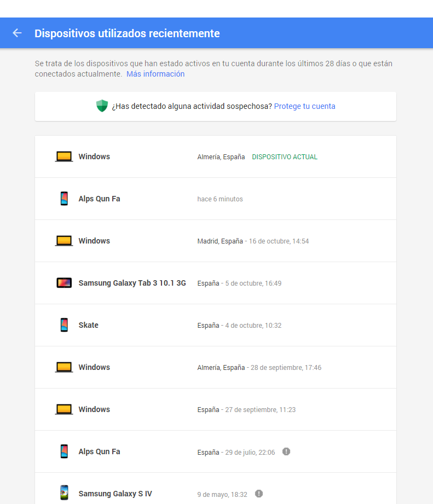Click the Samsung Galaxy Tab 3 tablet icon

[x=64, y=283]
